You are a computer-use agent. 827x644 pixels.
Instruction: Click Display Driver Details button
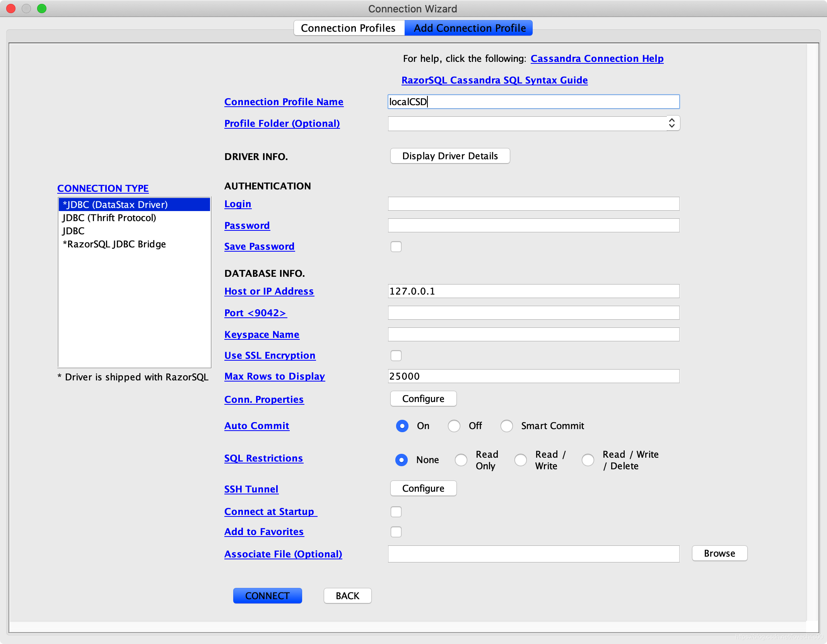pos(450,156)
